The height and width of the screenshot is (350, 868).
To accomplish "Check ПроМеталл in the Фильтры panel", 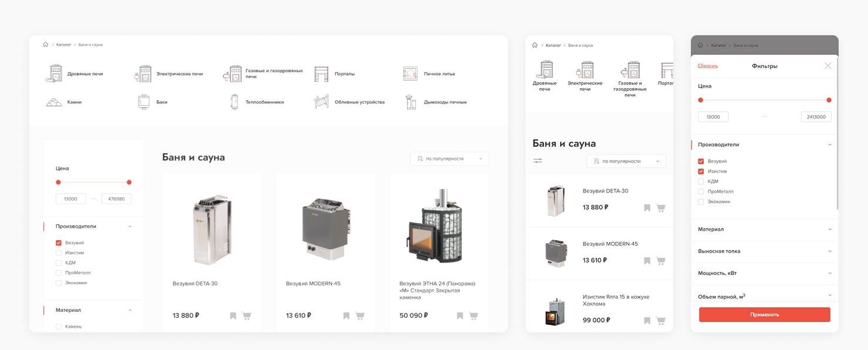I will click(x=701, y=191).
